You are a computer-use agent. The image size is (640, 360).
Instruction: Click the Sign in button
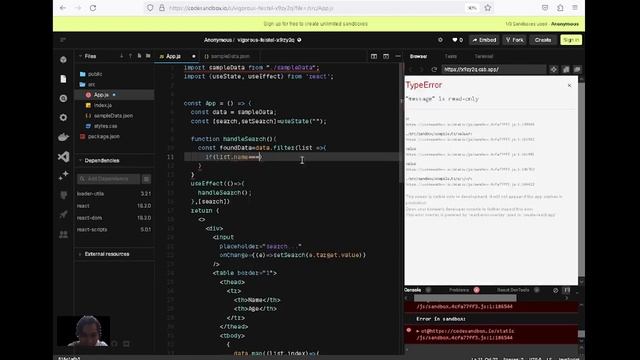pos(571,40)
